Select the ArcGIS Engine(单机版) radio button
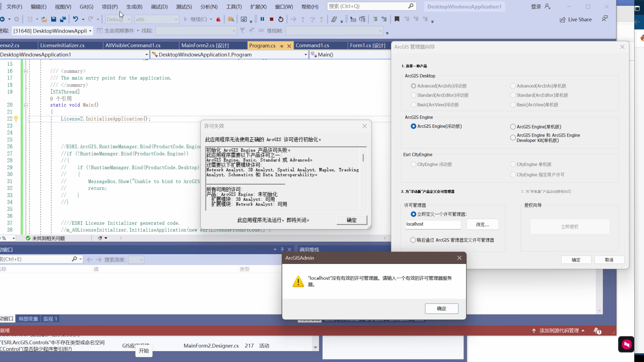The image size is (644, 362). point(513,127)
